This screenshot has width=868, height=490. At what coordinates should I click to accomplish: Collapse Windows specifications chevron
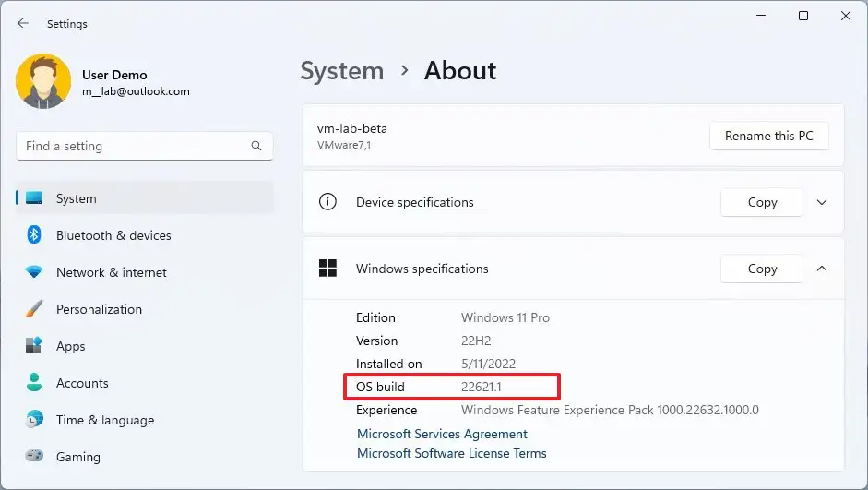(x=822, y=269)
